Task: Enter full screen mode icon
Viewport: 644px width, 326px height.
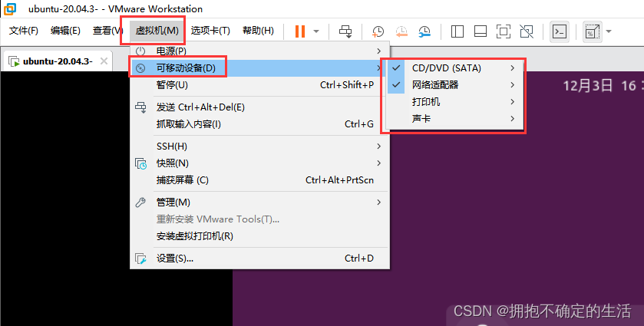Action: [503, 31]
